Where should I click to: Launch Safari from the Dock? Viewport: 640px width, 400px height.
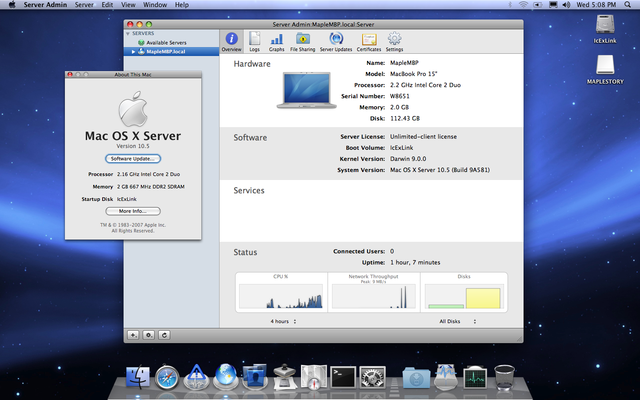click(167, 376)
